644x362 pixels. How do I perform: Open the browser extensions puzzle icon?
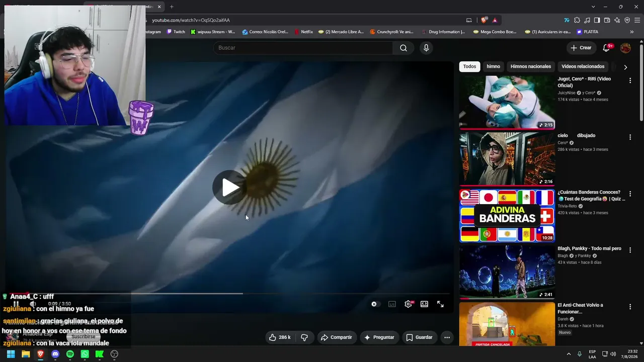pos(577,20)
